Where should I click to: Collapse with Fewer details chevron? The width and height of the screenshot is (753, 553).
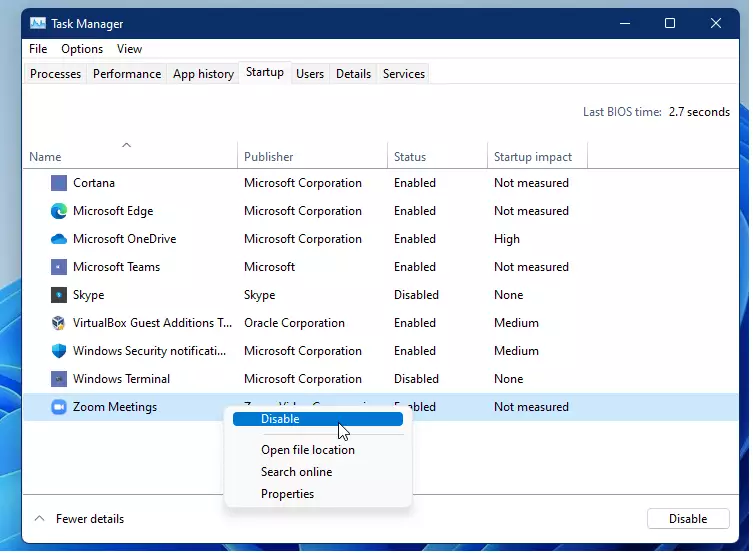click(40, 519)
